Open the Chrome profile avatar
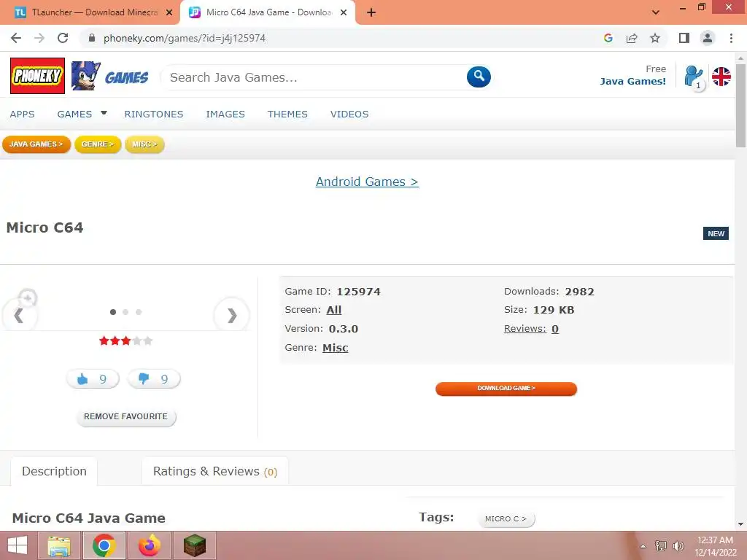This screenshot has height=560, width=747. [708, 38]
